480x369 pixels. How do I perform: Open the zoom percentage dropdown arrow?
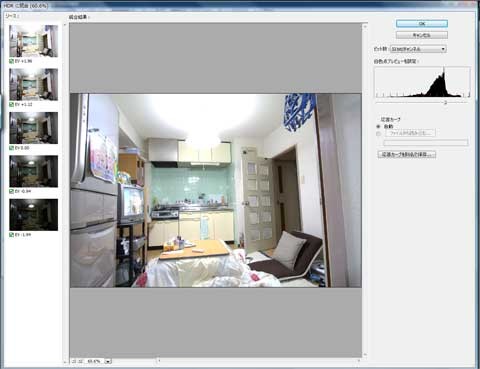point(108,361)
